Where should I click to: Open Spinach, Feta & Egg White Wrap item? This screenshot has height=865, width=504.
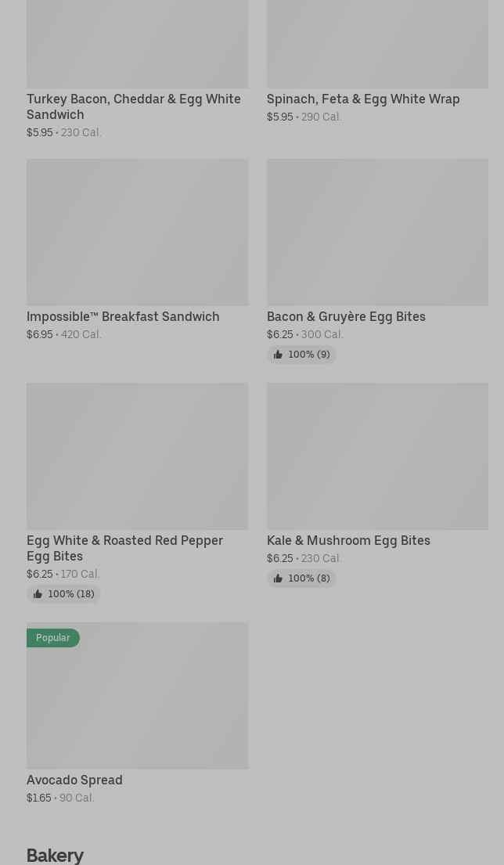[x=363, y=99]
